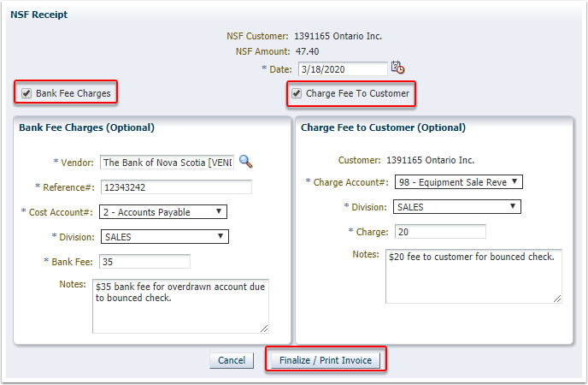Grab the resize handle of bank fee Notes box

(264, 329)
